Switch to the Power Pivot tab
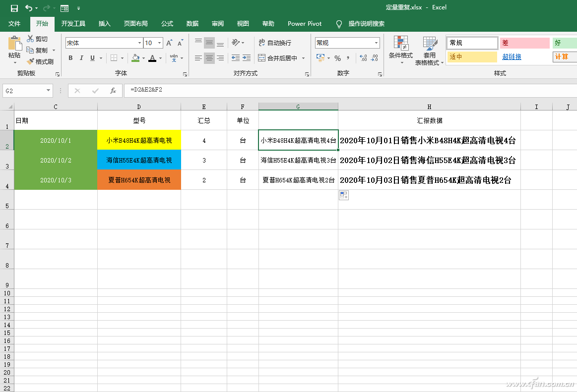Image resolution: width=577 pixels, height=392 pixels. (x=305, y=23)
